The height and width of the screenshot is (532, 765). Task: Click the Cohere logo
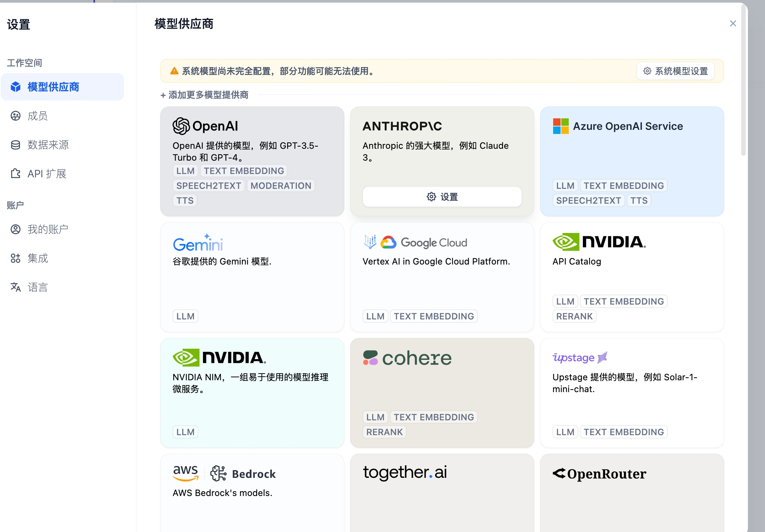pos(407,358)
